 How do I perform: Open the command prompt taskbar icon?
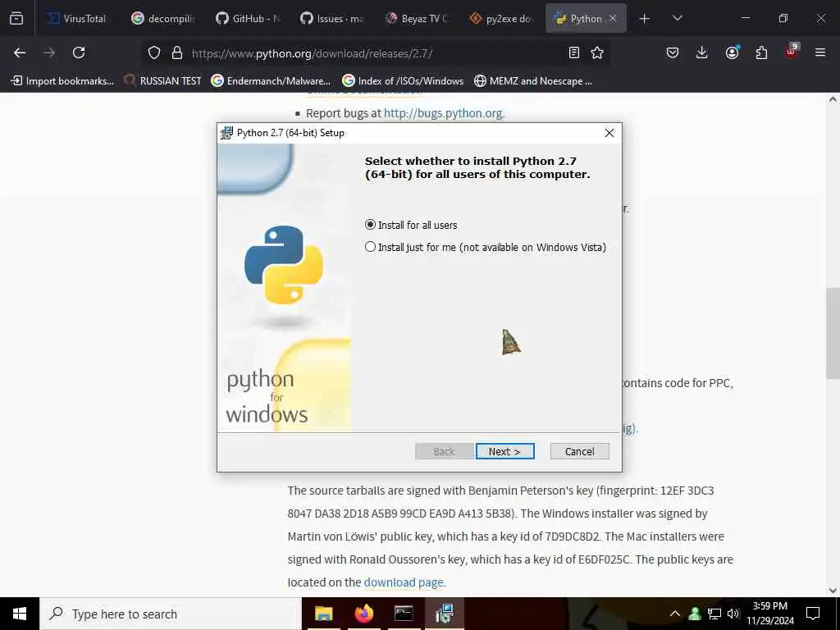coord(404,614)
